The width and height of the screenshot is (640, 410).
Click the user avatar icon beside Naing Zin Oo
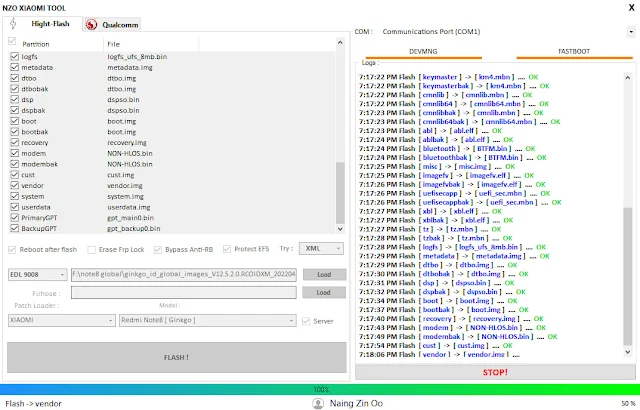click(318, 403)
